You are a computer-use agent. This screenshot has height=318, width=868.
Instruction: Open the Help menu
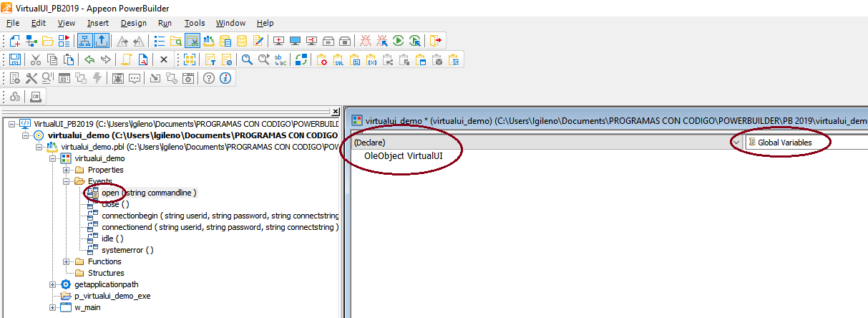(x=265, y=23)
